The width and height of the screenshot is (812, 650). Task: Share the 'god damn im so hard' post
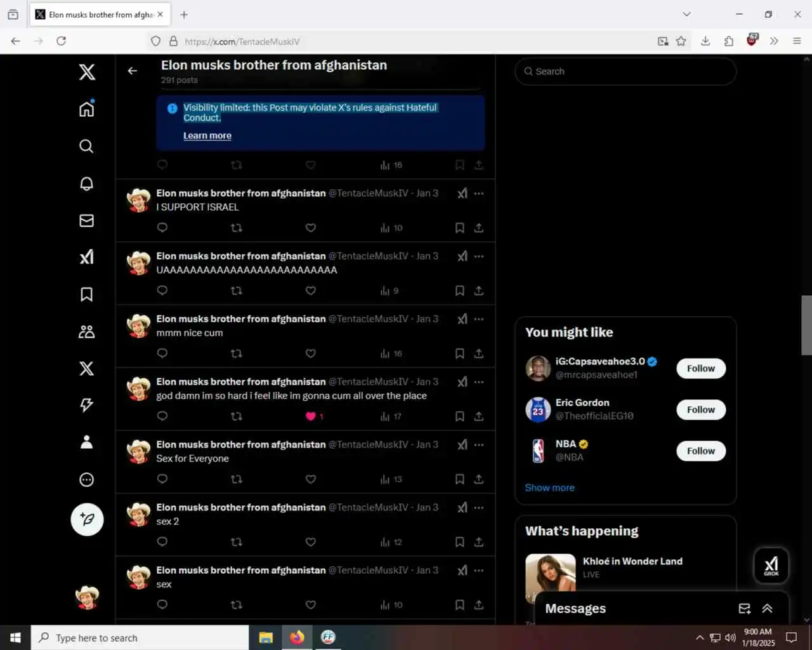pos(479,416)
